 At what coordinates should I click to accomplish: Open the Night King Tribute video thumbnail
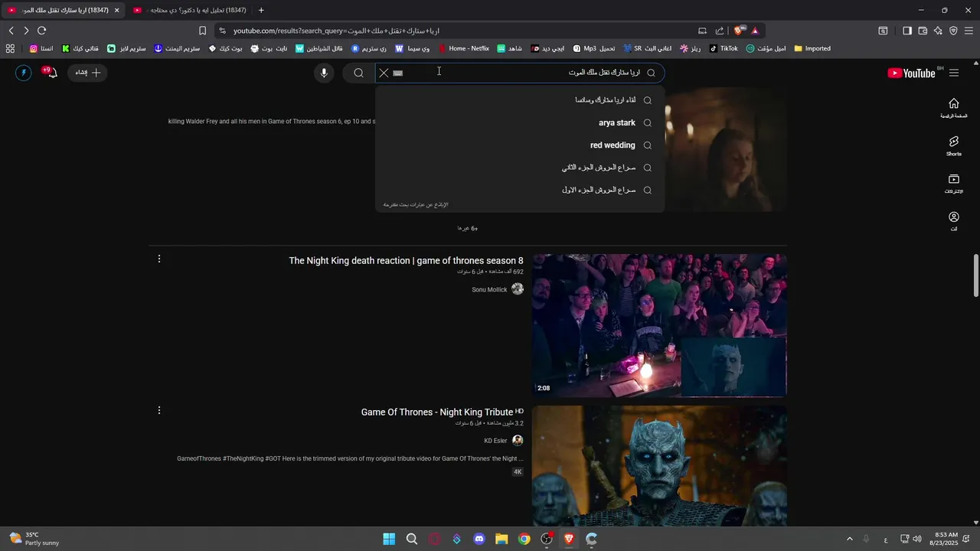coord(659,465)
